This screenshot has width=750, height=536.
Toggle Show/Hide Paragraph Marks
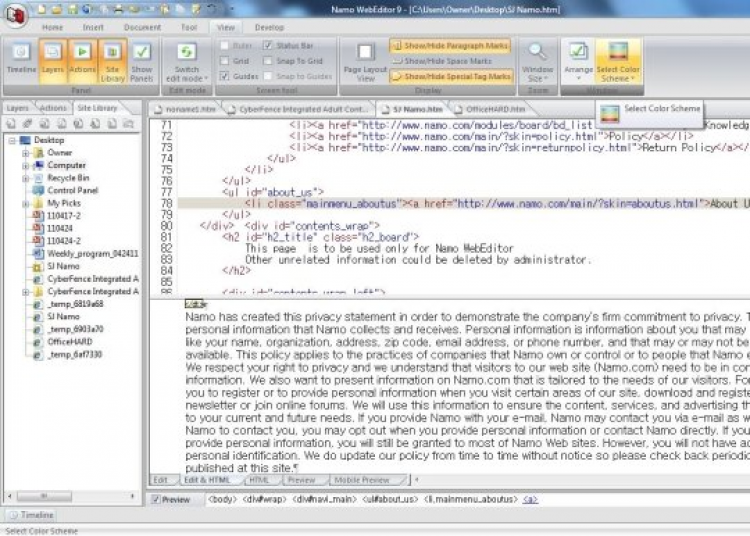(x=450, y=46)
